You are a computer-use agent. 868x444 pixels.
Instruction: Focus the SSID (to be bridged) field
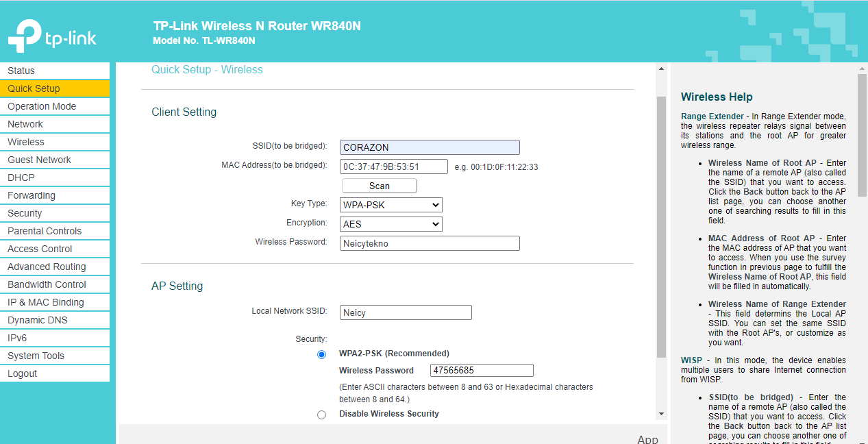point(430,147)
